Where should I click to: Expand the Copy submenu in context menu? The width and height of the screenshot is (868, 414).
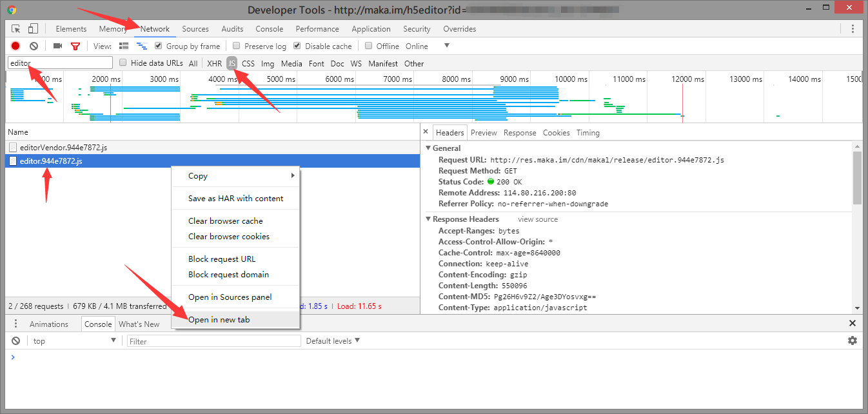[235, 175]
